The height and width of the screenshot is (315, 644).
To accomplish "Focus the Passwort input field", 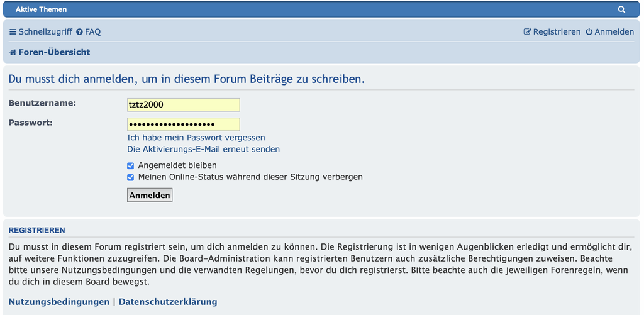I will 184,124.
